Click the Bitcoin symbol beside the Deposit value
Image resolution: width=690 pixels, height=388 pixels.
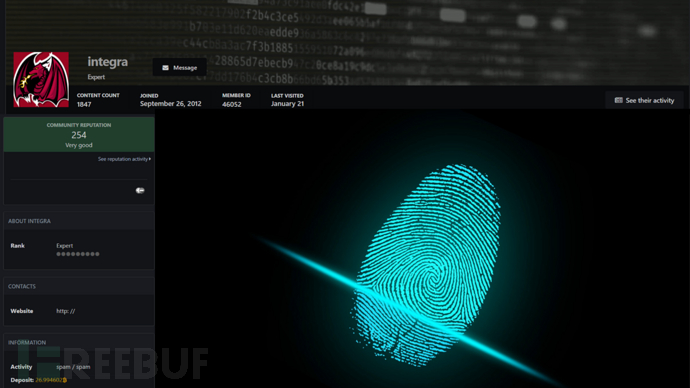click(x=65, y=380)
